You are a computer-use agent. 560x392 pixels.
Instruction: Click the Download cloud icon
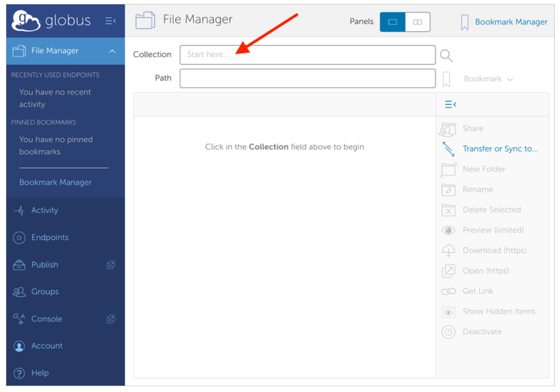(448, 250)
